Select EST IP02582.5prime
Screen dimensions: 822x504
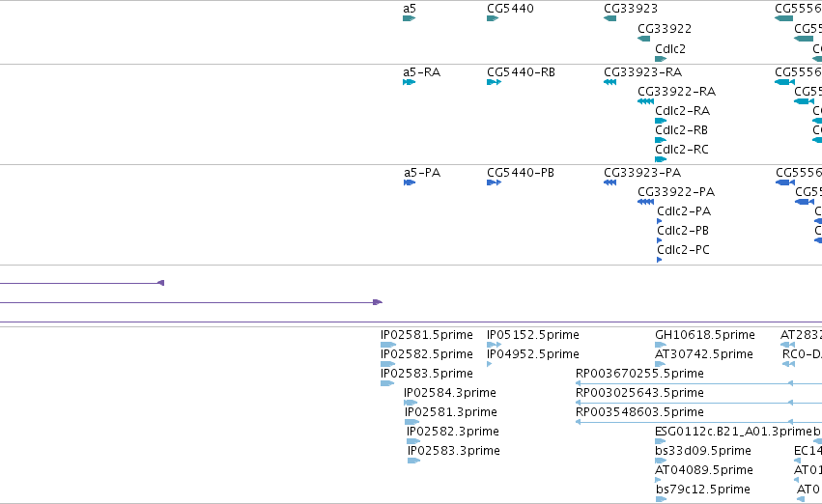[x=387, y=364]
